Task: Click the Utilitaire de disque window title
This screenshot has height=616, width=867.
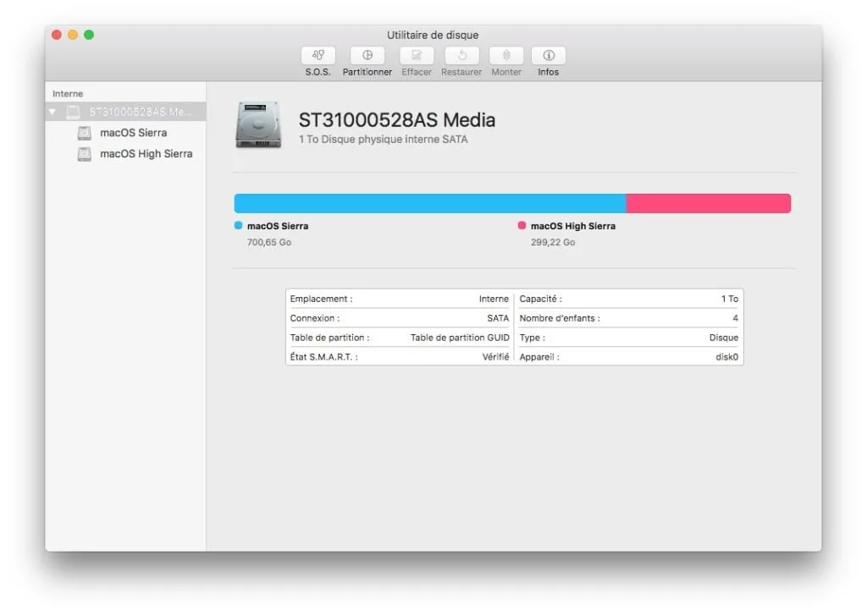Action: [433, 35]
